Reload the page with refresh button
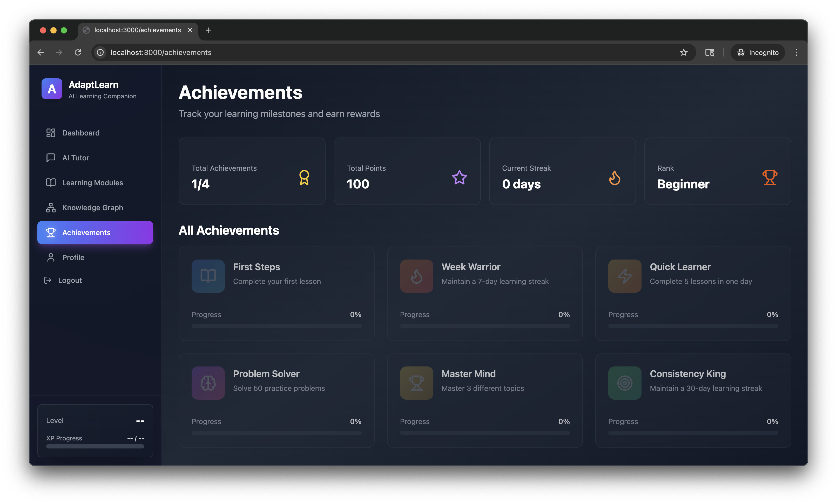The image size is (837, 504). pyautogui.click(x=78, y=52)
